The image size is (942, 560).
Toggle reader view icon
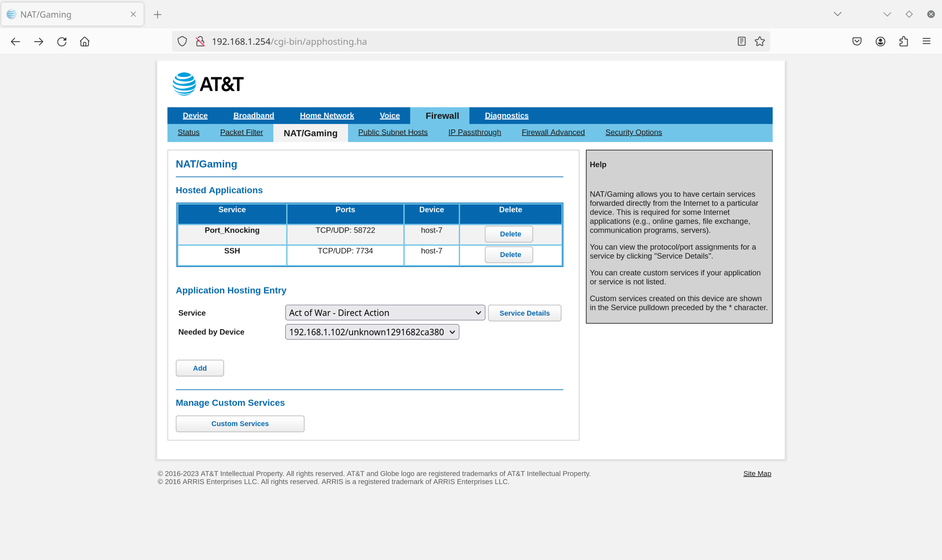741,42
